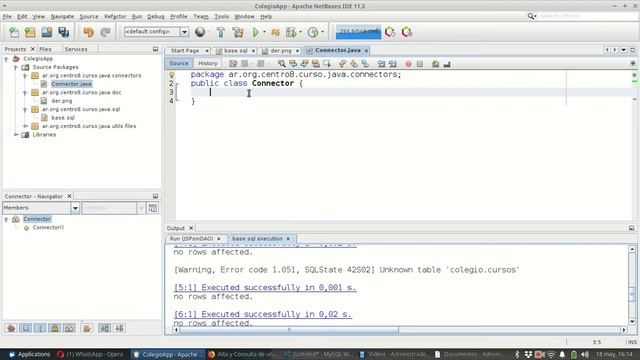640x360 pixels.
Task: Collapse the ColegioApp project node
Action: [x=6, y=59]
